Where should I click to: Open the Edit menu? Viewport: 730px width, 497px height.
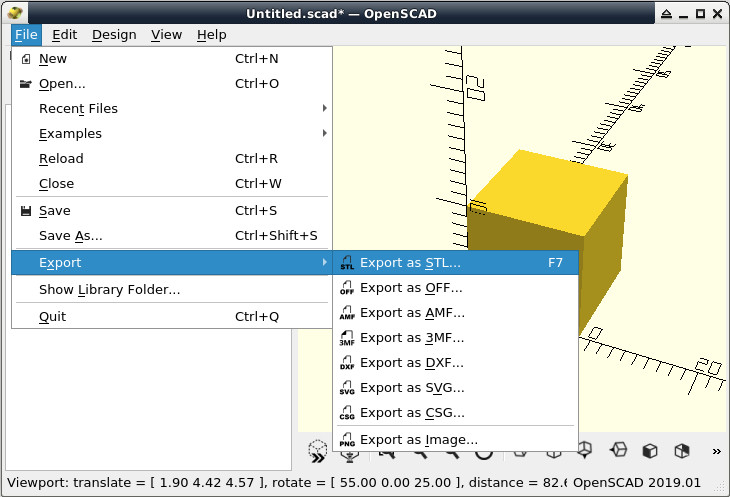64,35
